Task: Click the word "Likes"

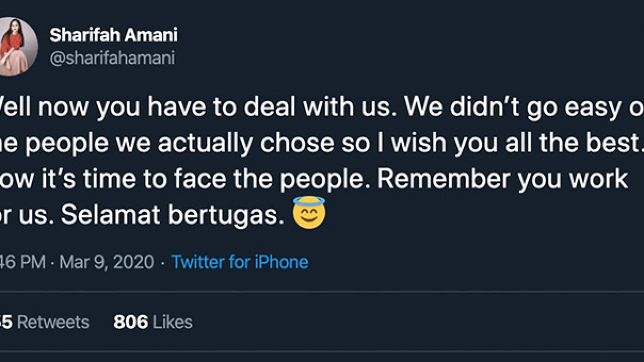Action: 173,322
